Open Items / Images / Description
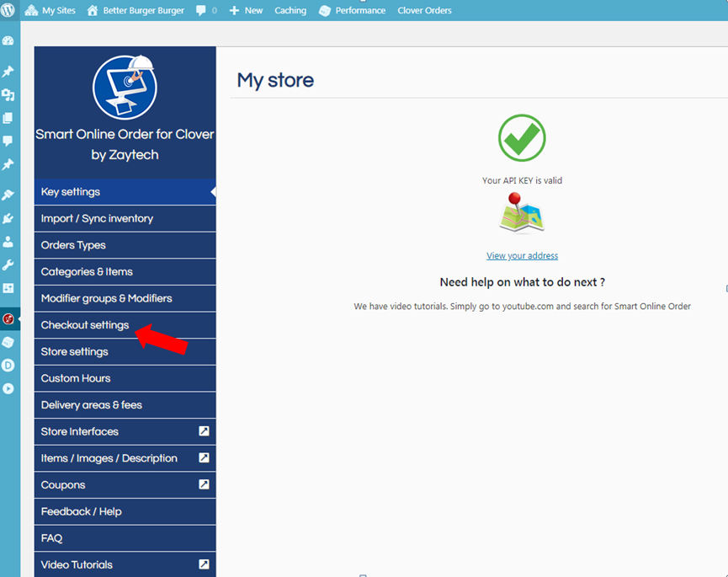This screenshot has height=577, width=728. point(125,458)
